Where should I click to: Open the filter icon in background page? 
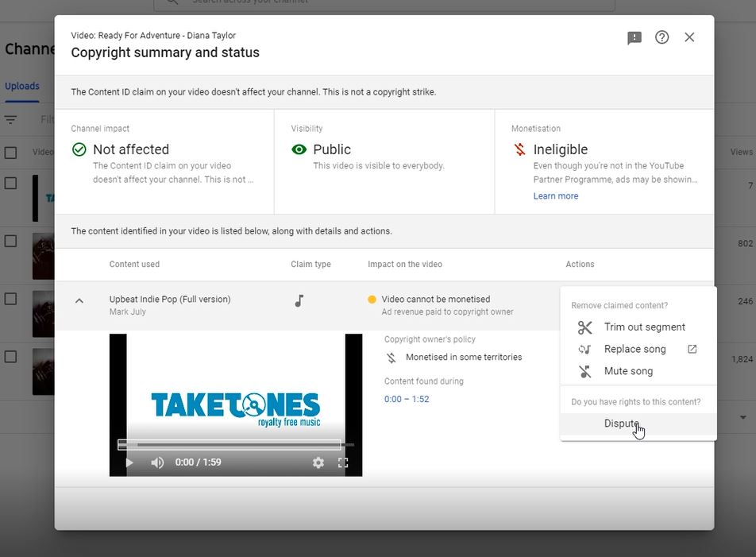(10, 120)
